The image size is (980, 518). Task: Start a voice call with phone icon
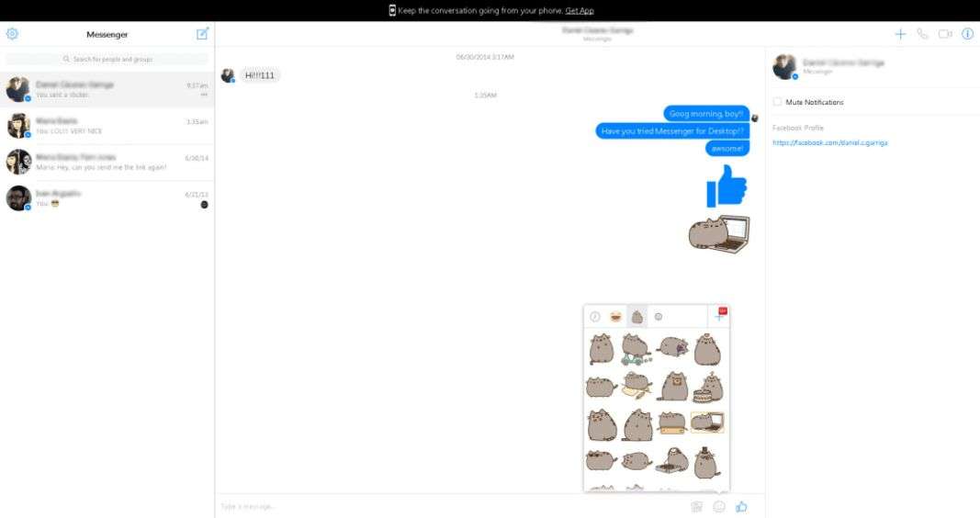click(x=922, y=34)
